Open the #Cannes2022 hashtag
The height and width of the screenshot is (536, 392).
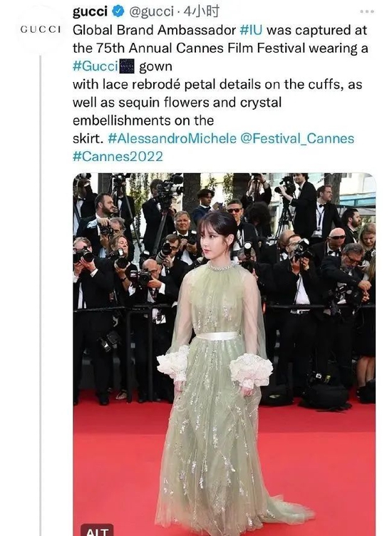click(118, 157)
